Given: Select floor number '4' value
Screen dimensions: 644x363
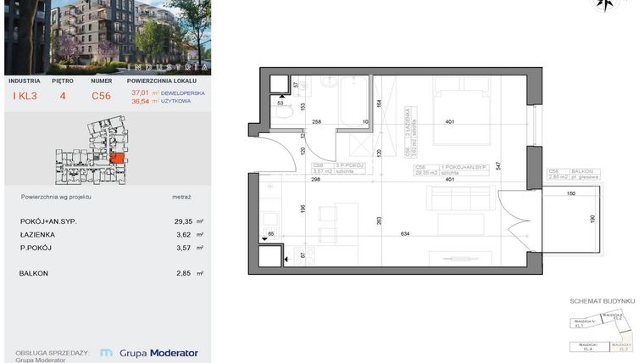Looking at the screenshot, I should coord(63,96).
